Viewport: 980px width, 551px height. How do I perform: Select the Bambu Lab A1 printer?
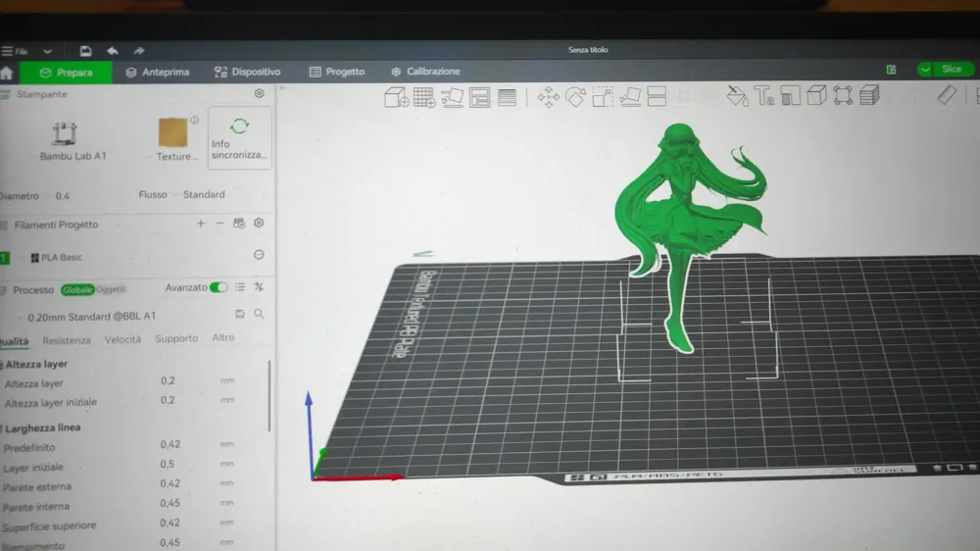click(73, 141)
